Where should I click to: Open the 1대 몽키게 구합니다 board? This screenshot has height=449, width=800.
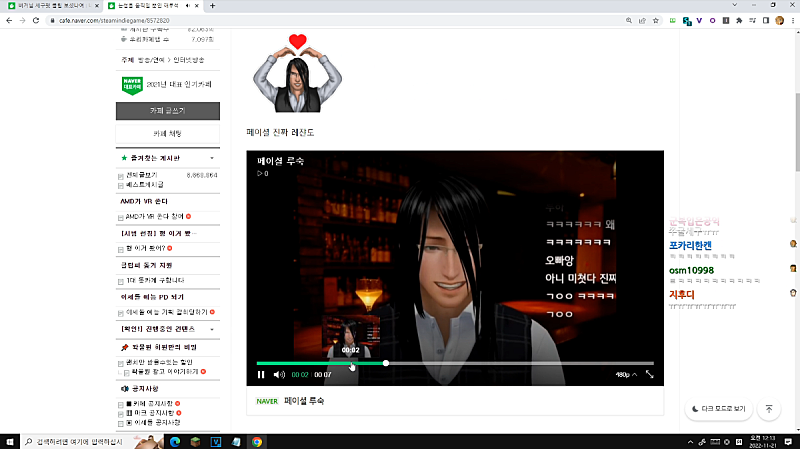pyautogui.click(x=155, y=281)
